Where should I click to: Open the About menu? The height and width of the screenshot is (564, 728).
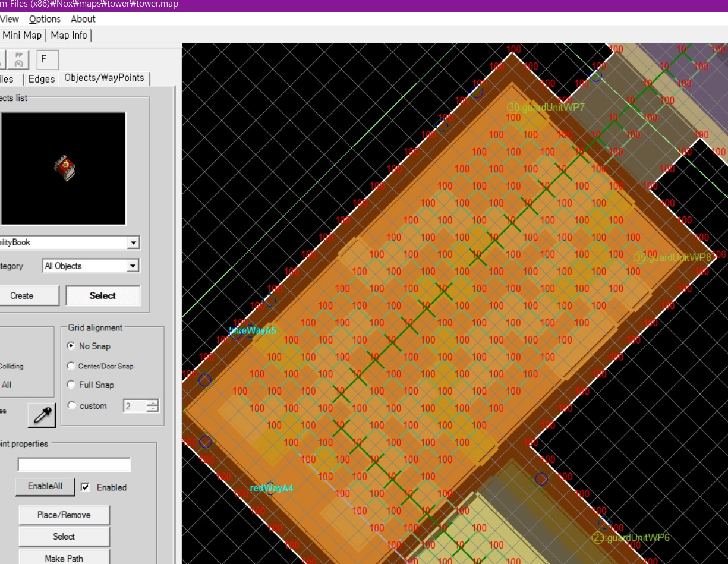83,19
